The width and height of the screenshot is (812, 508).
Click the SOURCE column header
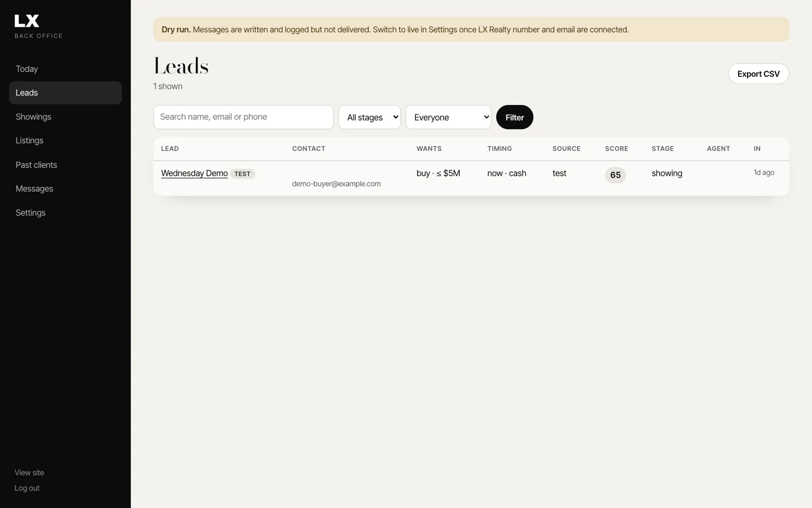566,149
